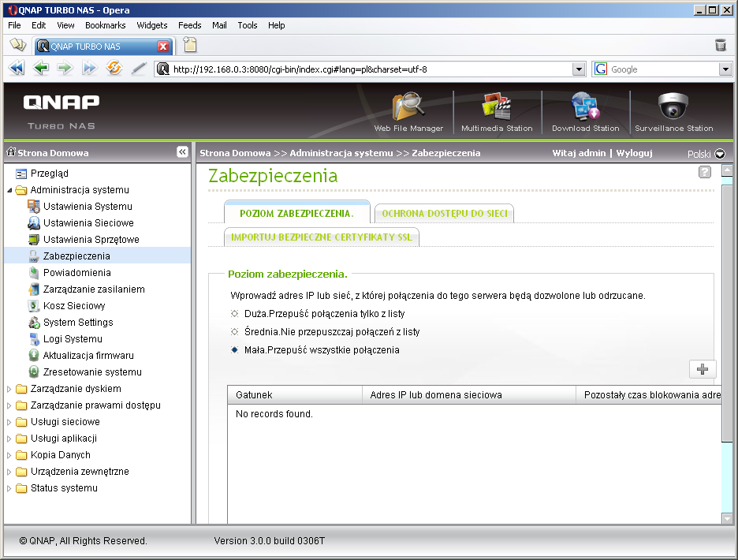Close the QNAP TURBO NAS tab

pos(163,47)
